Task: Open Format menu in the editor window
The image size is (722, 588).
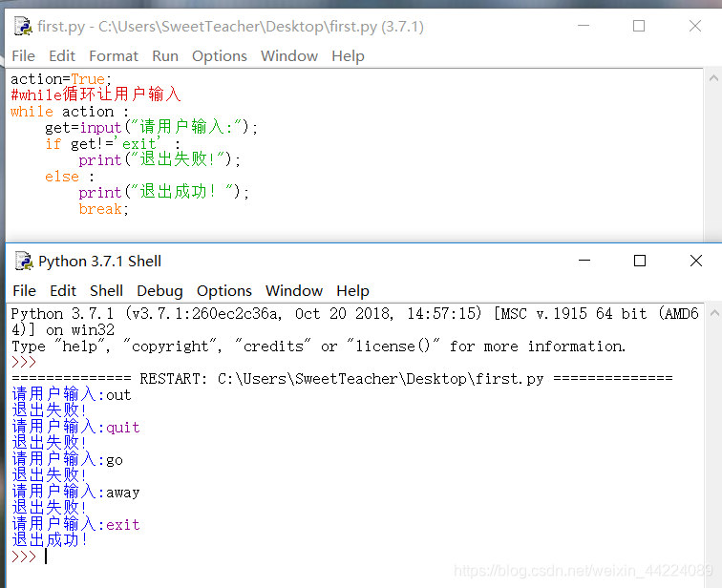Action: tap(114, 56)
